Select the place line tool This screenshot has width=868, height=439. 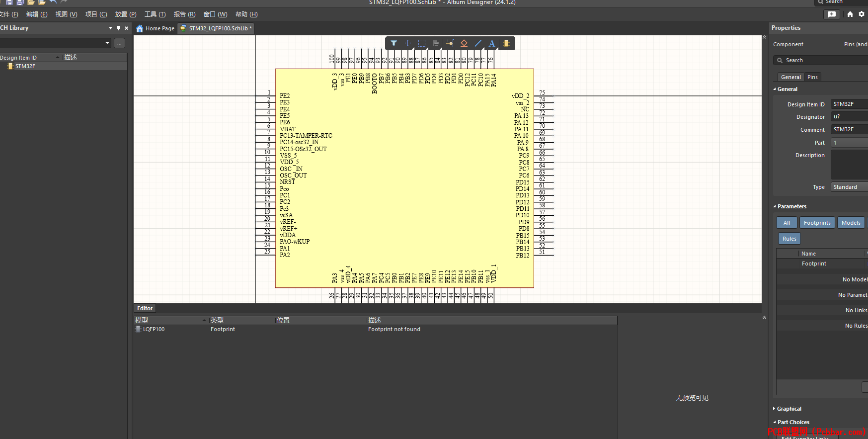[478, 43]
